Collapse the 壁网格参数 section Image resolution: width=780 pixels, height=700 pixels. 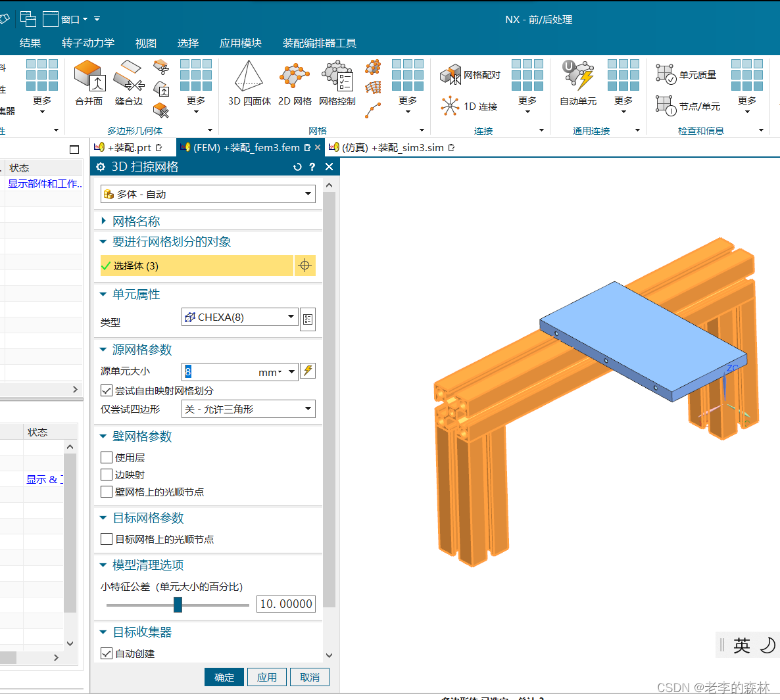click(x=103, y=436)
